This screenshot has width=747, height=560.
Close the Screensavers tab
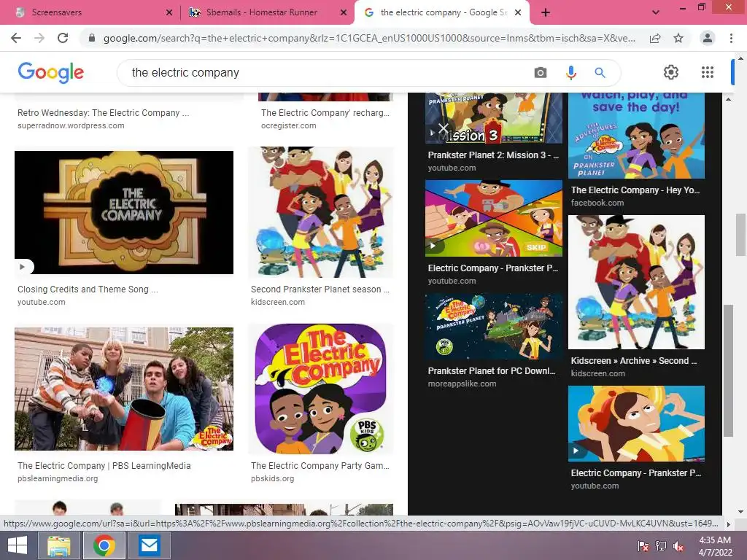(x=169, y=12)
